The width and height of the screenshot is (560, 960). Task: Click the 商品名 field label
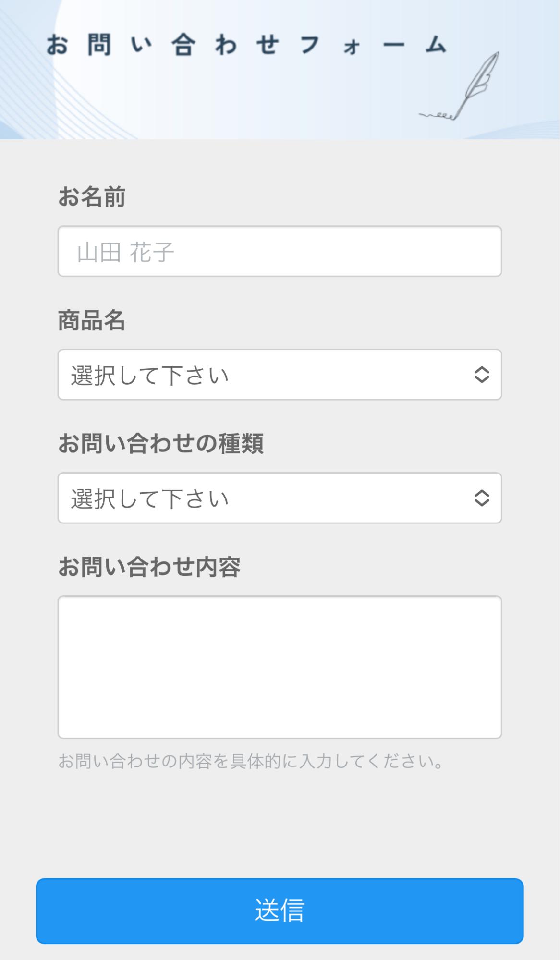point(92,320)
